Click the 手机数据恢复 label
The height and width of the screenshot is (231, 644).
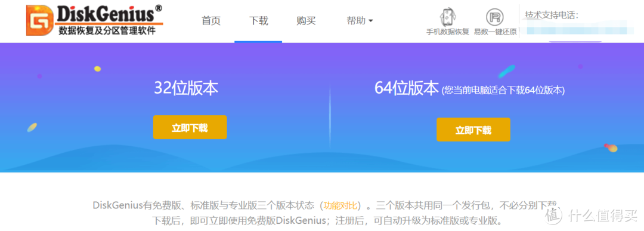tap(448, 32)
